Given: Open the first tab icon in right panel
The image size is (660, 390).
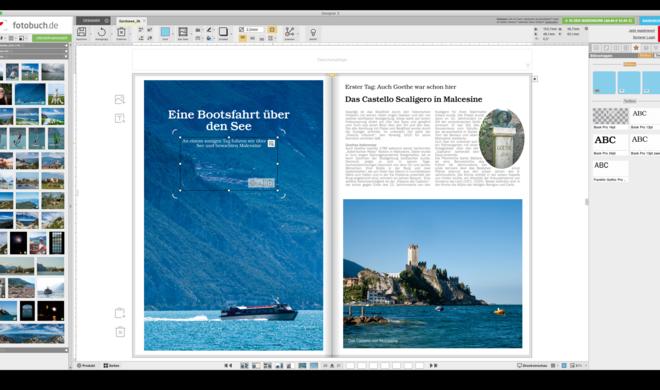Looking at the screenshot, I should click(596, 48).
